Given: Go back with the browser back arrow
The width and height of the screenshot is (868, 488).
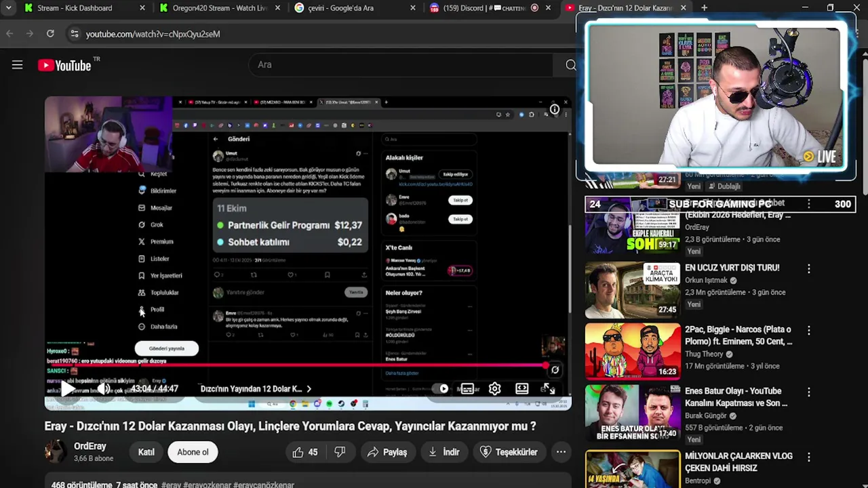Looking at the screenshot, I should [9, 33].
